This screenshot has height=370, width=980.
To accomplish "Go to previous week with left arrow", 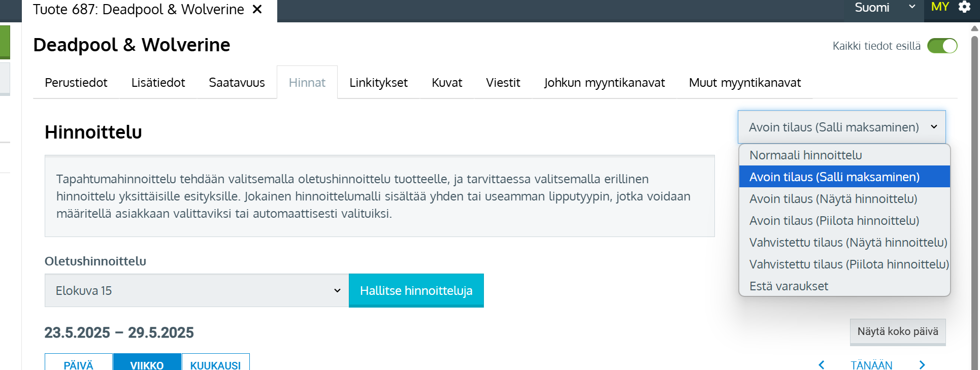I will click(821, 364).
